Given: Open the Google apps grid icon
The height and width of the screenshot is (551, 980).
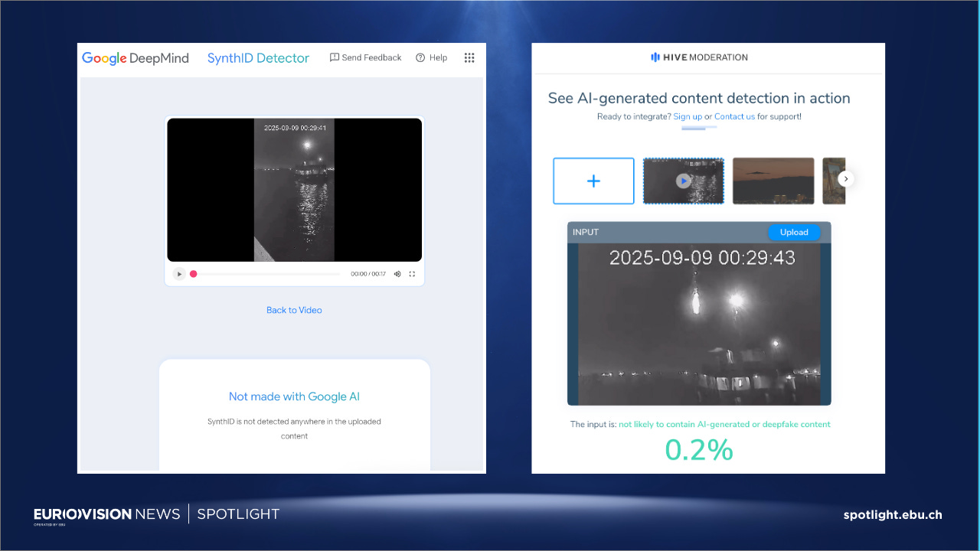Looking at the screenshot, I should pos(469,57).
